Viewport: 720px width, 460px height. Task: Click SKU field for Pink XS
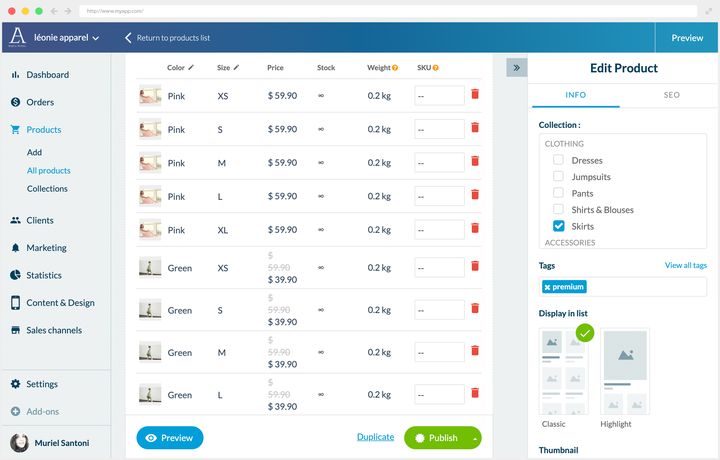[x=439, y=95]
